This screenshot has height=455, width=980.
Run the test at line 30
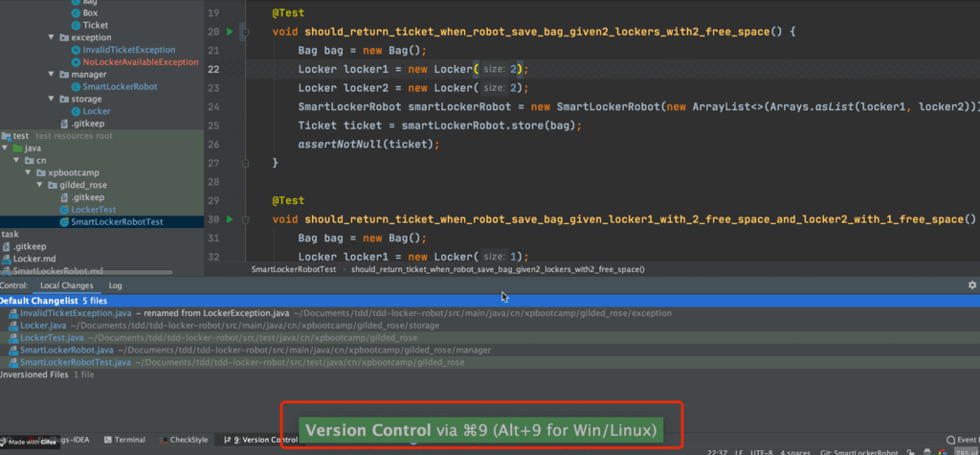pyautogui.click(x=230, y=219)
